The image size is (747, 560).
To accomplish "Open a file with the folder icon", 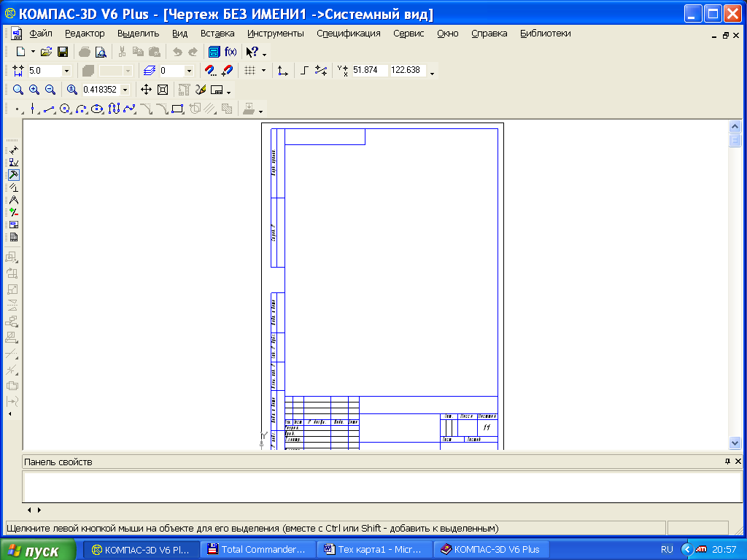I will click(46, 52).
